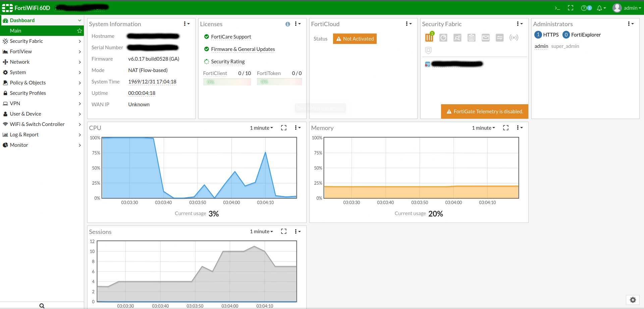Expand the Monitor menu
Viewport: 644px width, 309px height.
click(x=42, y=145)
